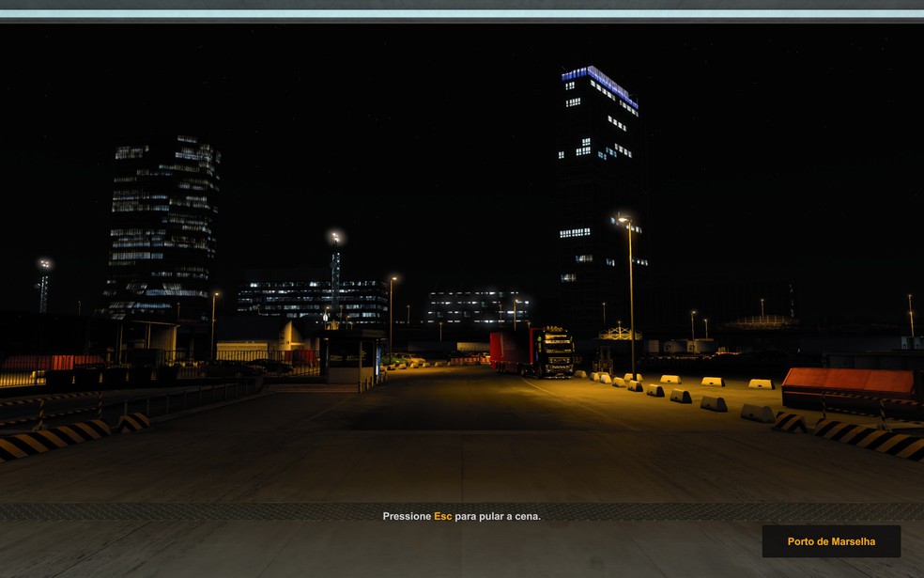Click the street lamp on far right
This screenshot has width=924, height=578.
point(910,315)
